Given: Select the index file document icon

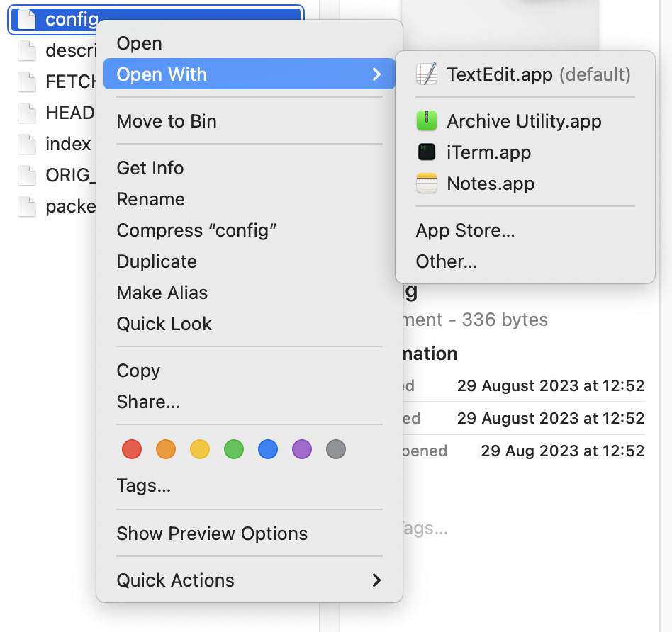Looking at the screenshot, I should (x=27, y=144).
